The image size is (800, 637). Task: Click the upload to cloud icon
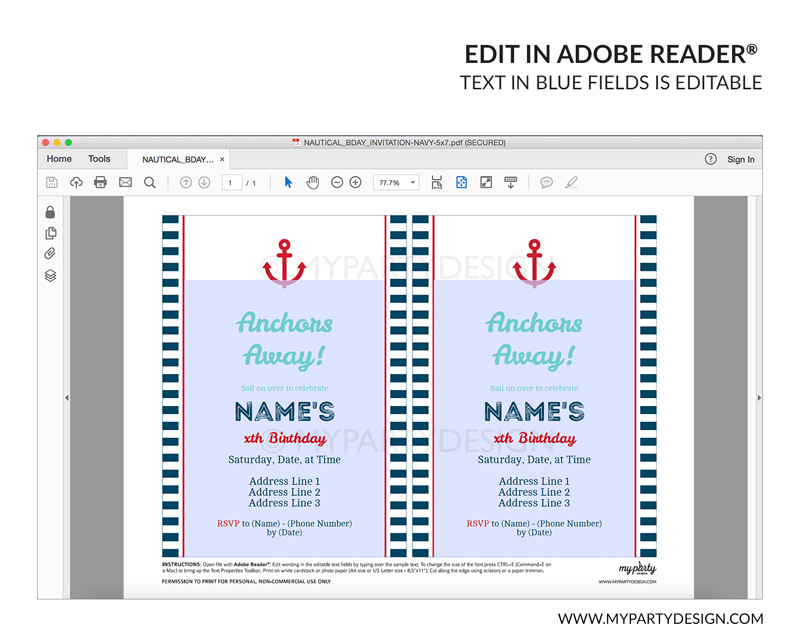76,182
